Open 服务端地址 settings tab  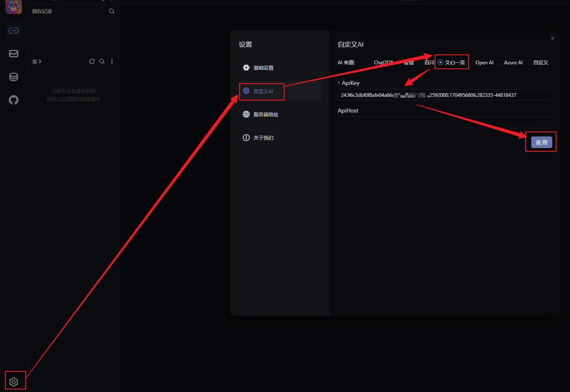pos(280,114)
